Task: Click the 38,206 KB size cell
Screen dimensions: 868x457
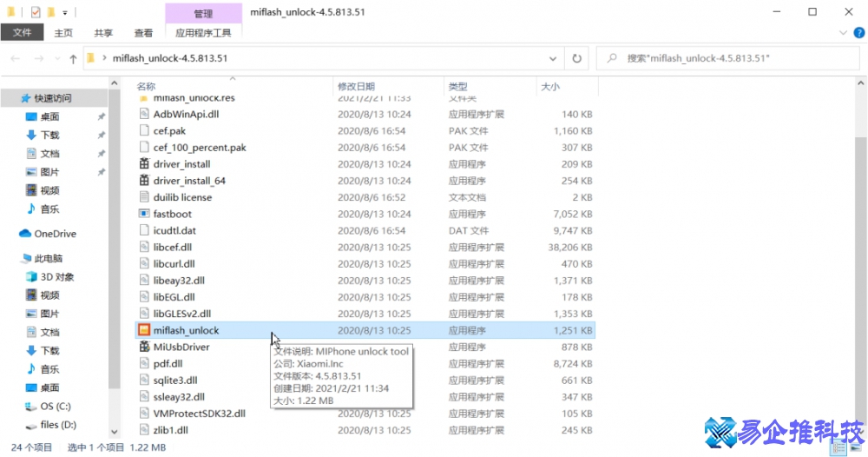Action: coord(570,247)
